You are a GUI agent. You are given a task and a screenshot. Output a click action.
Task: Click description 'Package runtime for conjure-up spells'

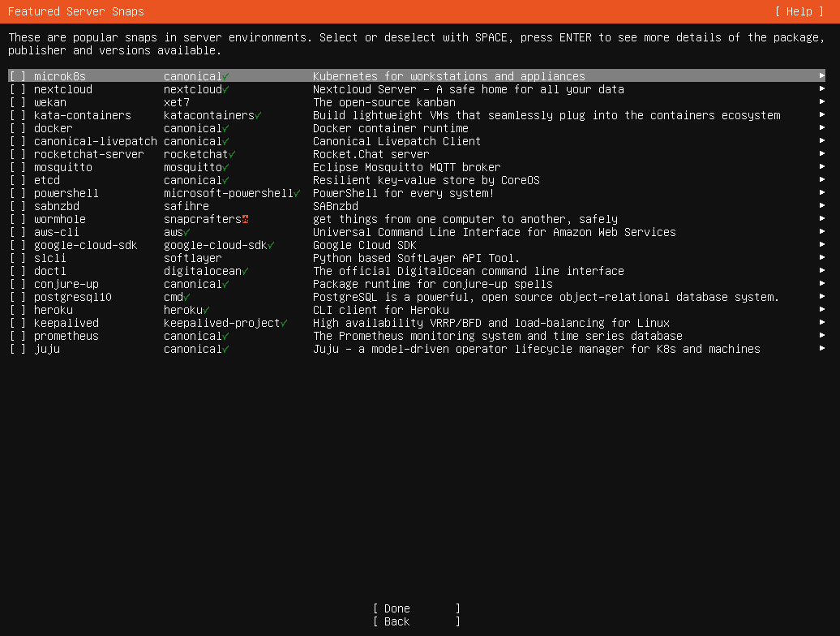[x=433, y=284]
